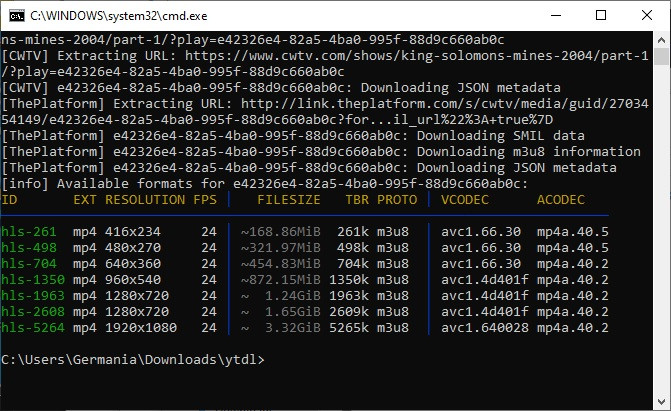Click the cmd.exe icon in title bar
The height and width of the screenshot is (411, 671).
pyautogui.click(x=15, y=15)
